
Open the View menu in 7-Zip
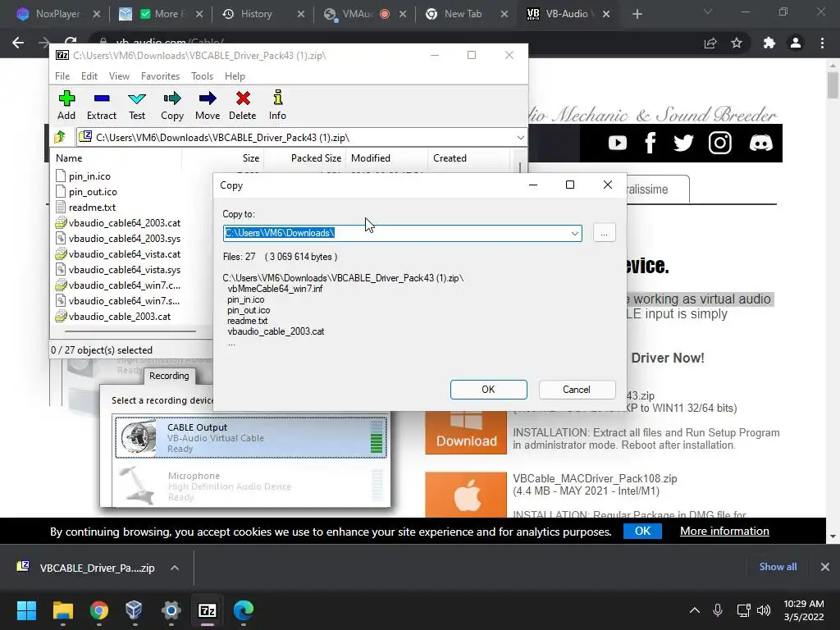click(119, 76)
